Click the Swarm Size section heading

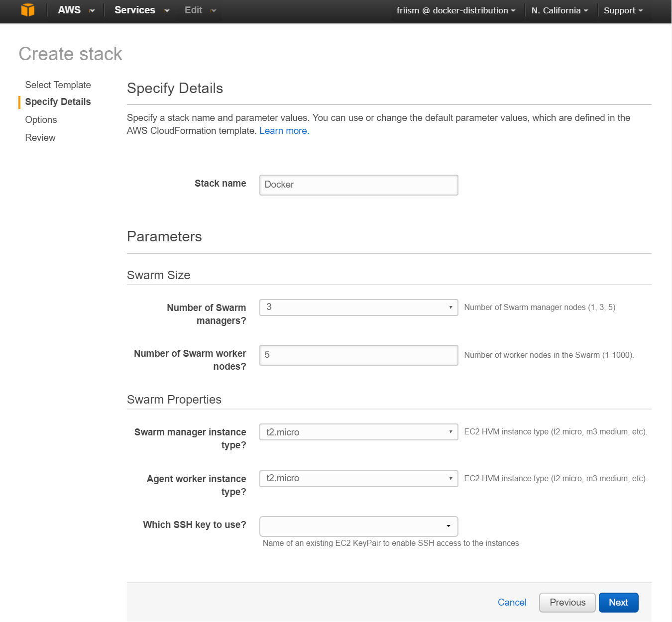point(159,275)
